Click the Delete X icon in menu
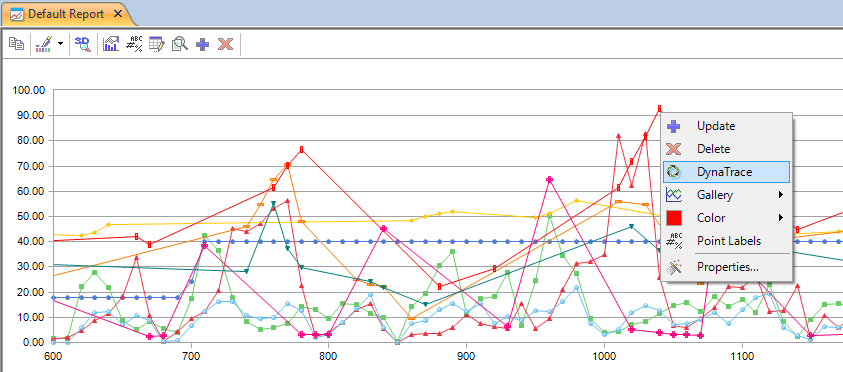Screen dimensions: 843x372 (673, 149)
